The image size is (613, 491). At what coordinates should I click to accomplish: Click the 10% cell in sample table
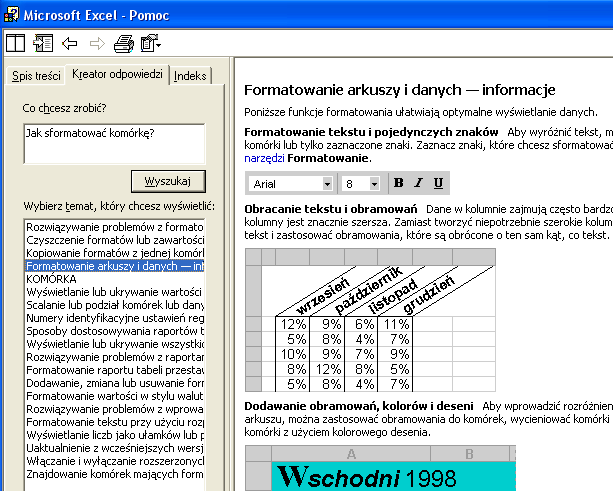click(293, 354)
